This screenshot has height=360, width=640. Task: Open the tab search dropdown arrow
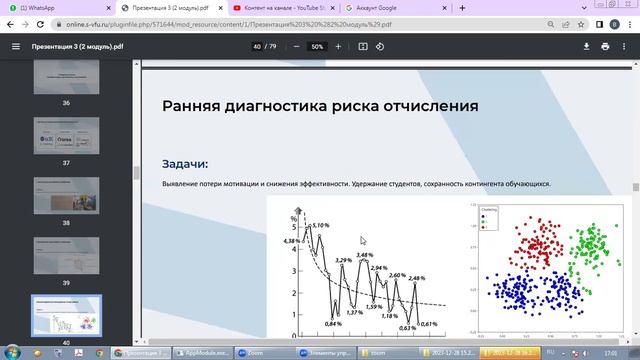coord(584,8)
